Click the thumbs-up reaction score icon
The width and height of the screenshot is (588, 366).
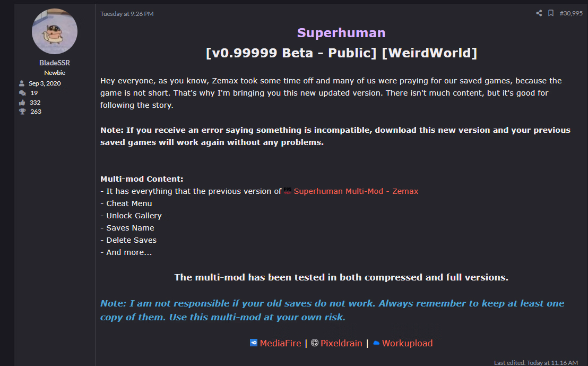22,103
